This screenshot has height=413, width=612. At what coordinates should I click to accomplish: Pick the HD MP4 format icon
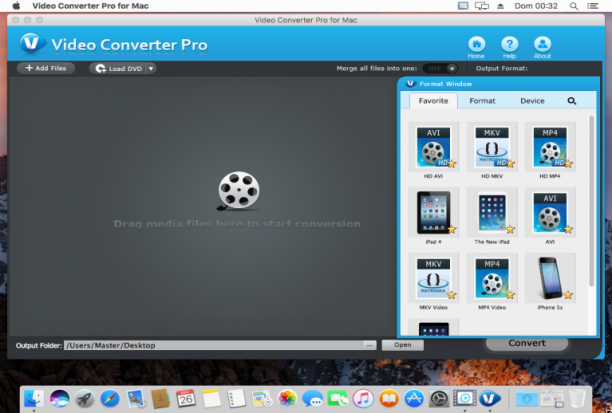point(550,147)
